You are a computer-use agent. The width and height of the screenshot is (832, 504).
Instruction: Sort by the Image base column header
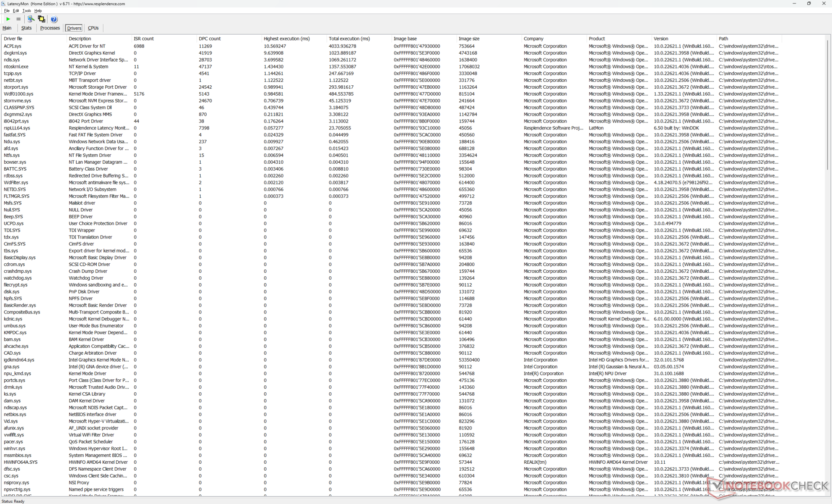[424, 39]
